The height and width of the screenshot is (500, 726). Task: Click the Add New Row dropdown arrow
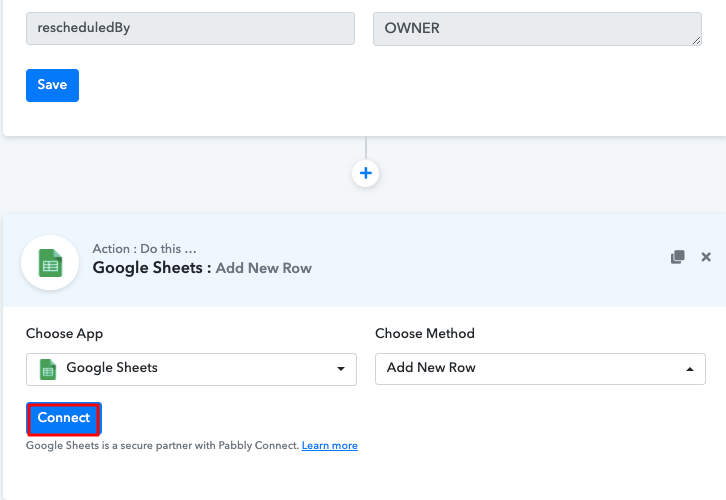[x=690, y=369]
